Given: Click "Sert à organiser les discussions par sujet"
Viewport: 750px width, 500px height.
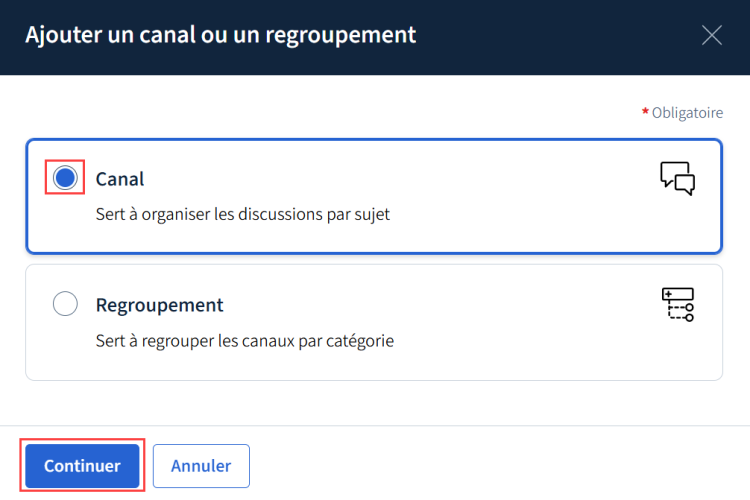Looking at the screenshot, I should [243, 214].
